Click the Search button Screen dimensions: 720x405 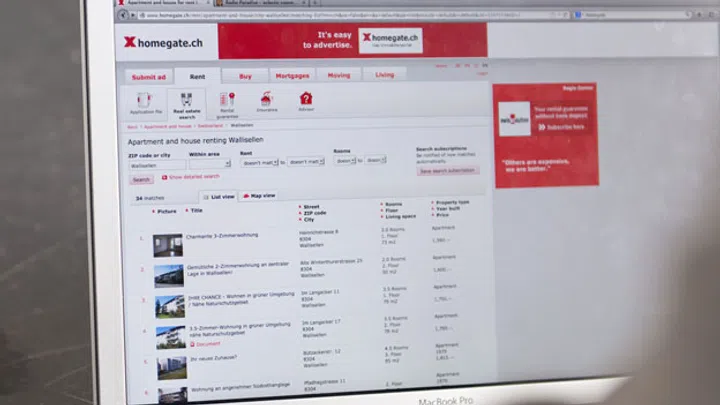pyautogui.click(x=141, y=180)
